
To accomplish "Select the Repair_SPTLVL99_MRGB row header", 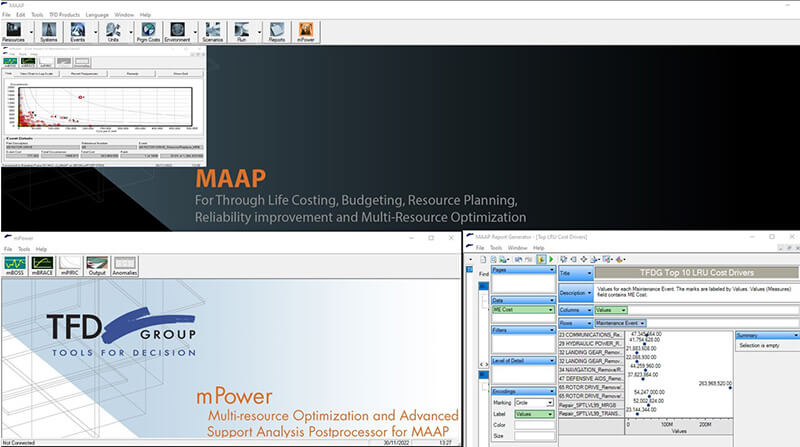I will pyautogui.click(x=591, y=405).
